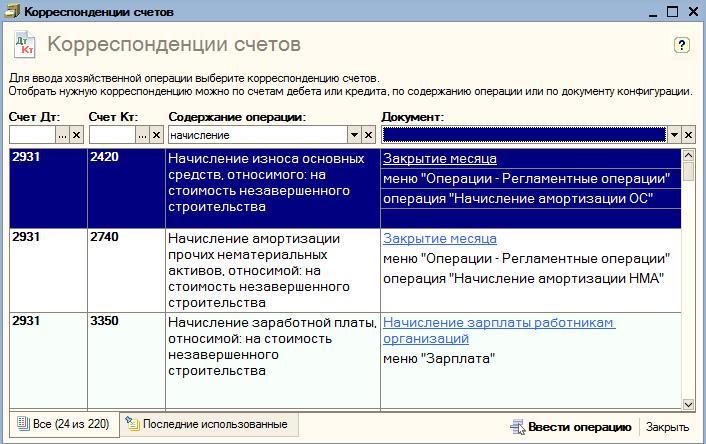Image resolution: width=706 pixels, height=444 pixels.
Task: Click the help question mark icon
Action: pyautogui.click(x=682, y=45)
